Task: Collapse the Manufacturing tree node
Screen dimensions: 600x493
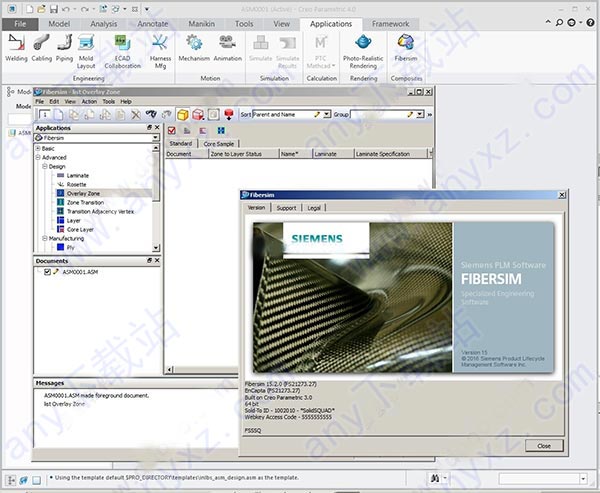Action: 45,238
